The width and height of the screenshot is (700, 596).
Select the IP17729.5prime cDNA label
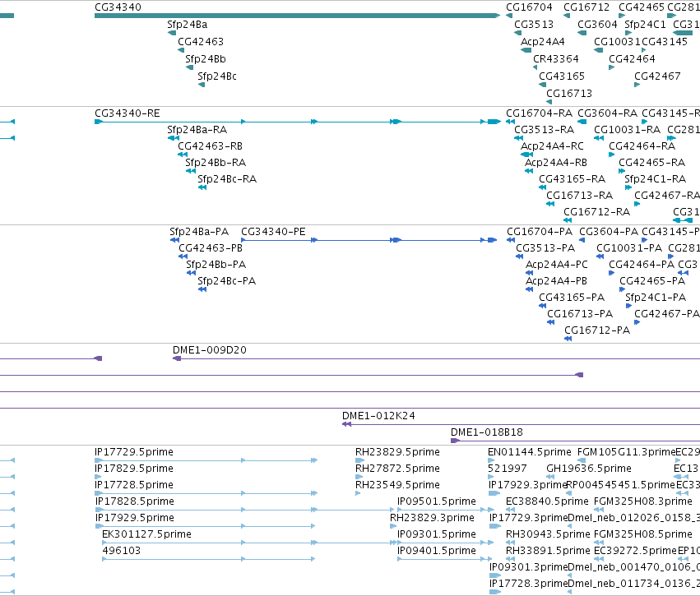[x=134, y=452]
